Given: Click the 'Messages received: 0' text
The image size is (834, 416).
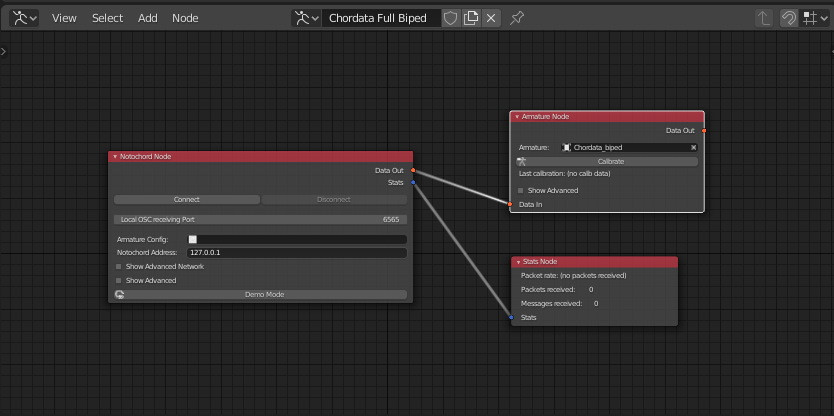Looking at the screenshot, I should pos(560,303).
